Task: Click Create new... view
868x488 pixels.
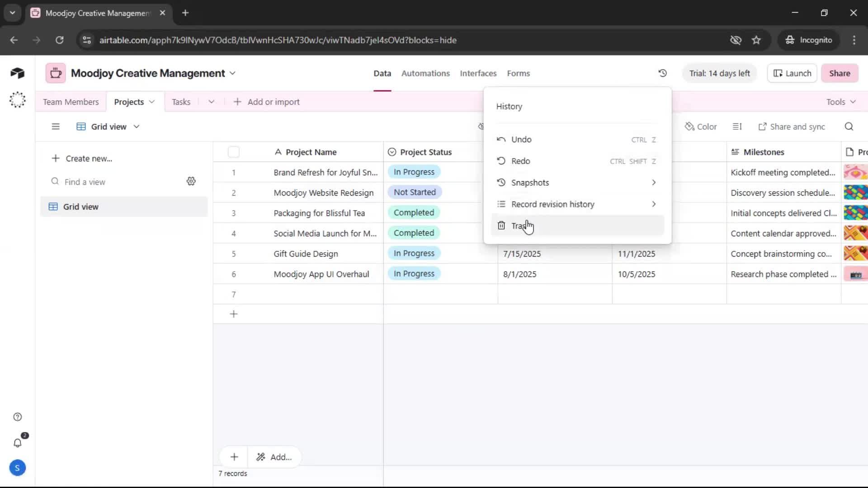Action: point(82,159)
